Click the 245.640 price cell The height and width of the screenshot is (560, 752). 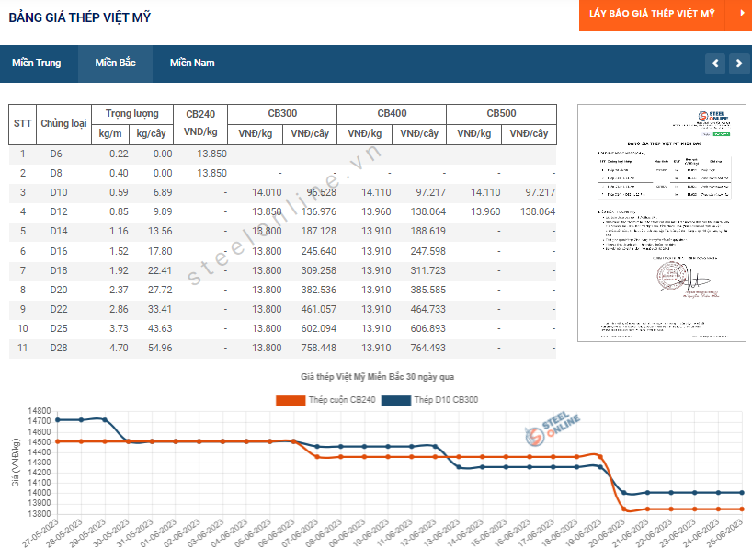[x=318, y=251]
